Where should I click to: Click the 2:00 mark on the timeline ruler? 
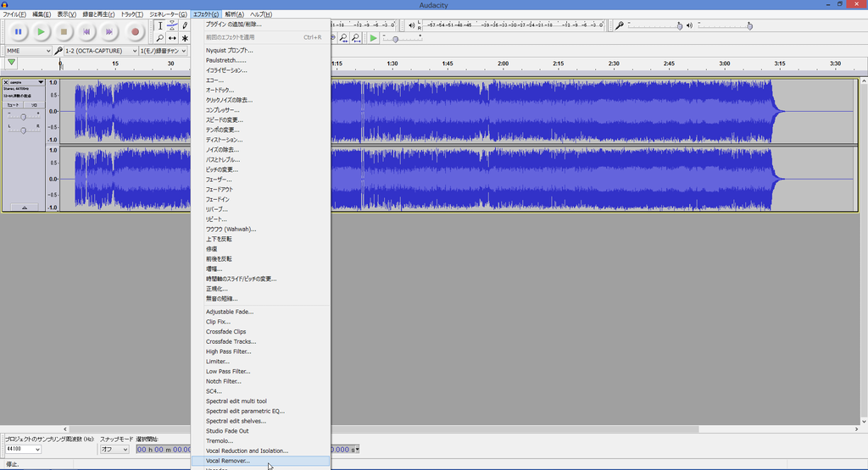[503, 64]
